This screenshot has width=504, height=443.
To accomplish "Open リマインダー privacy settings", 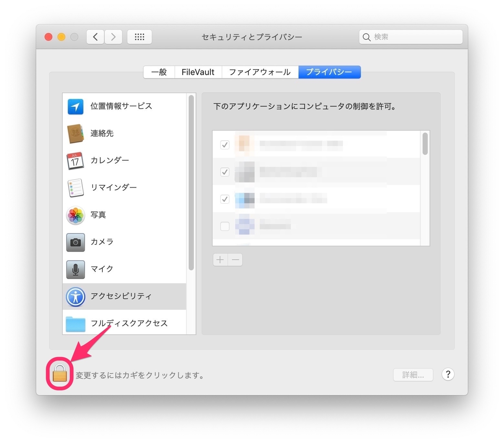I will 113,187.
